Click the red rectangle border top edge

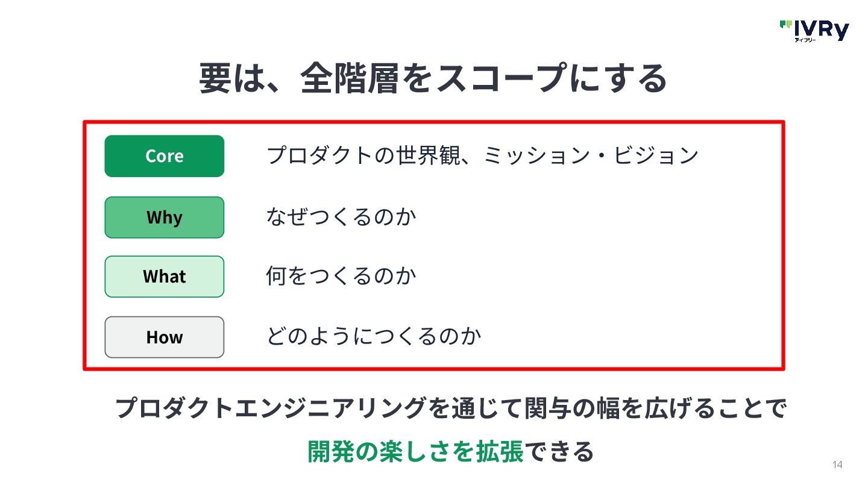click(433, 122)
